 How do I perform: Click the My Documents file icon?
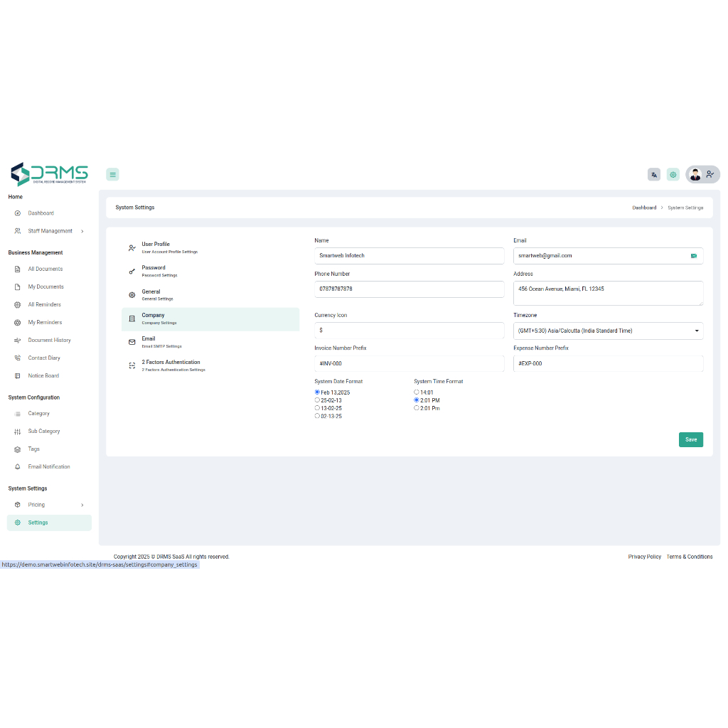[18, 287]
